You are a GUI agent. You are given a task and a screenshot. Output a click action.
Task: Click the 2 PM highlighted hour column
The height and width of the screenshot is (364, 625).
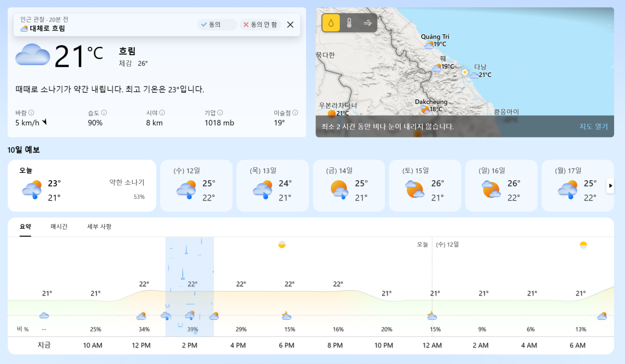[190, 286]
